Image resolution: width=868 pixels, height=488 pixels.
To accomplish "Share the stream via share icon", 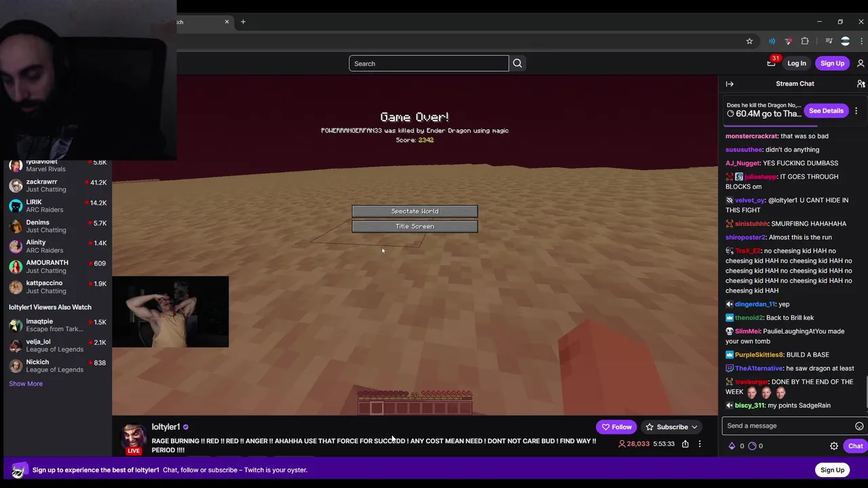I will point(685,444).
